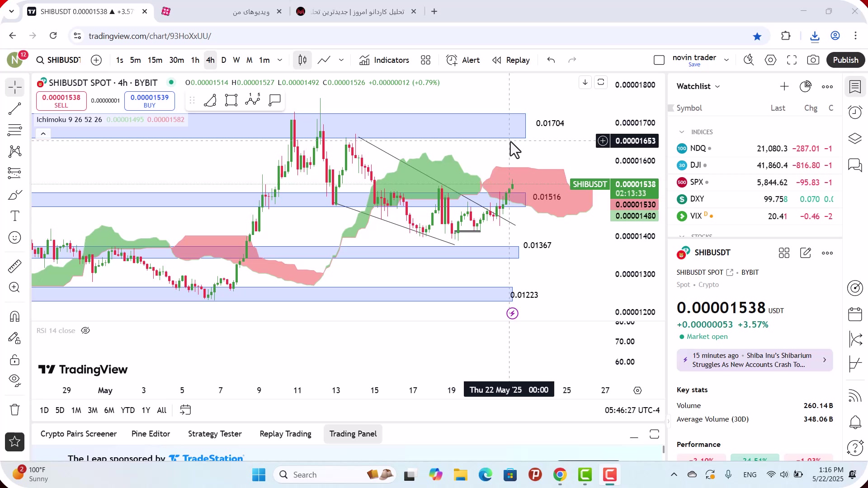Select the text annotation tool
Screen dimensions: 868x488
15,216
